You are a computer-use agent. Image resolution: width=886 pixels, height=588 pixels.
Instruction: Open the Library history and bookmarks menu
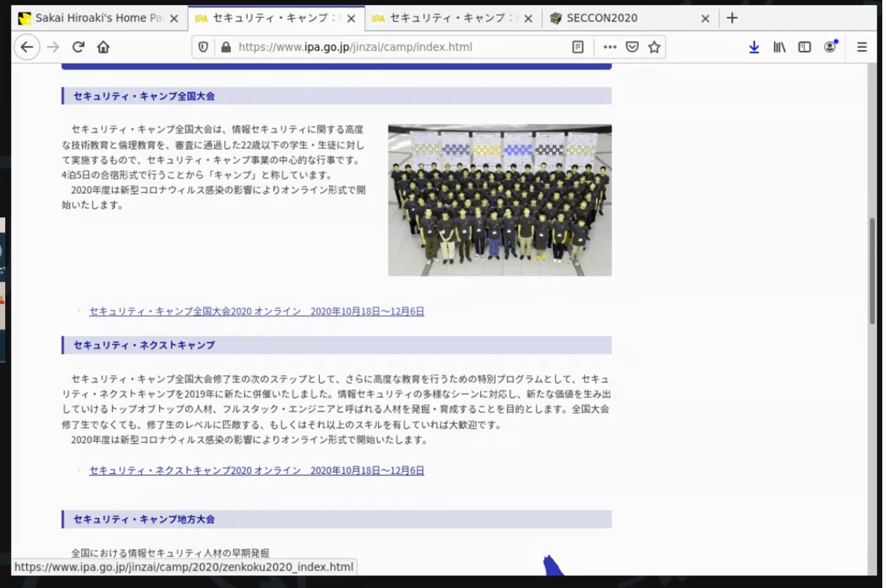pos(779,47)
